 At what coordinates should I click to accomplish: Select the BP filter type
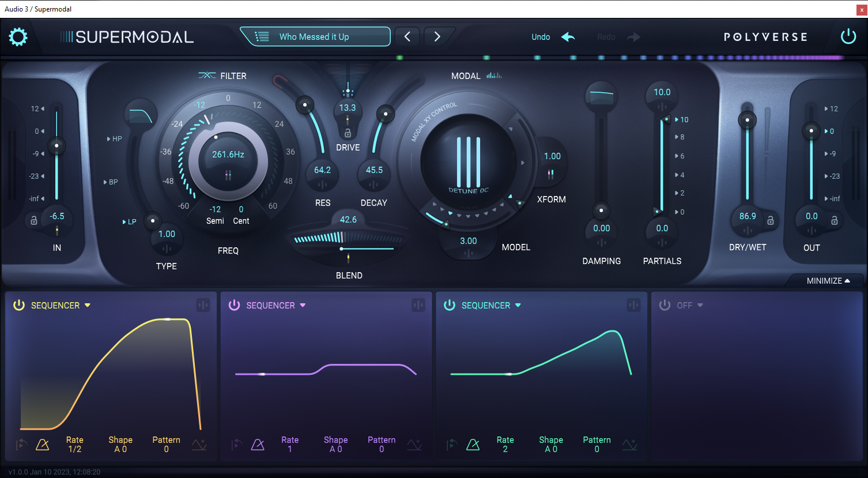111,182
